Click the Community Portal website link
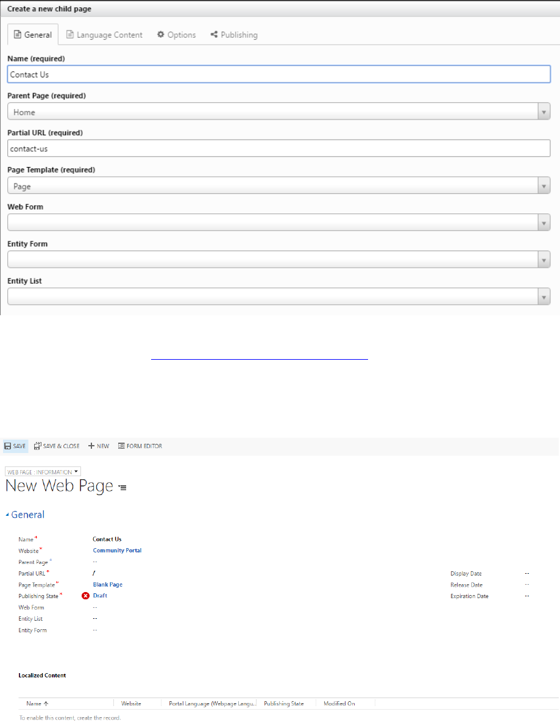The image size is (560, 728). (x=117, y=551)
